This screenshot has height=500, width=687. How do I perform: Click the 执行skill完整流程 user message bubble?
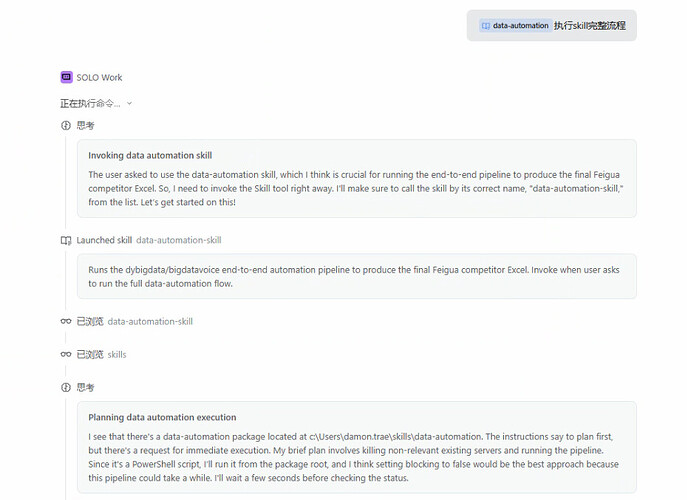tap(552, 26)
